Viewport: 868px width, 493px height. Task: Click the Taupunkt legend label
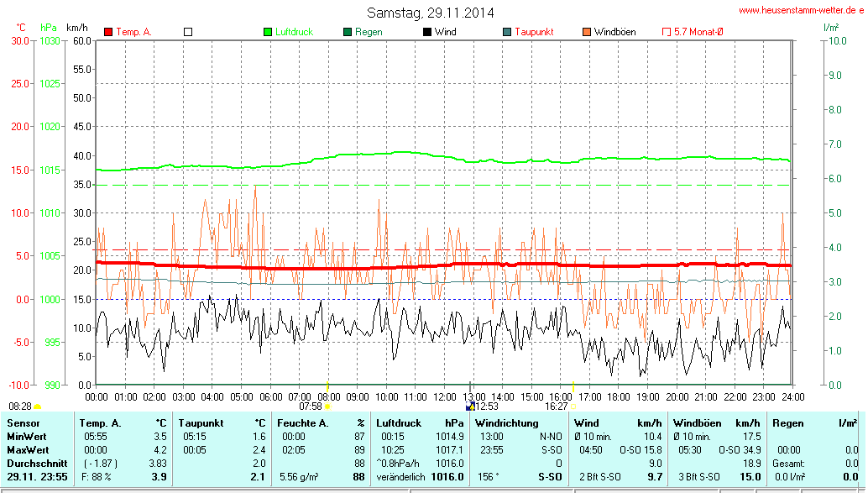click(x=534, y=32)
